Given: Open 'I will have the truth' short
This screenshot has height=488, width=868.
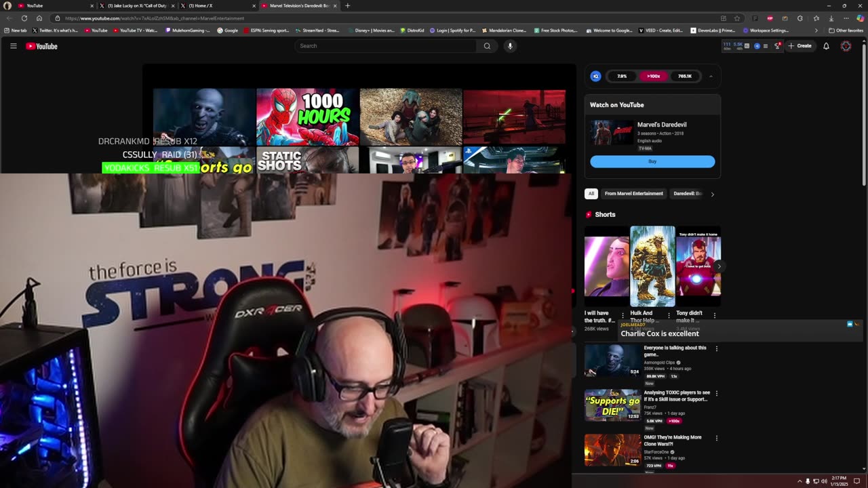Looking at the screenshot, I should (x=606, y=266).
